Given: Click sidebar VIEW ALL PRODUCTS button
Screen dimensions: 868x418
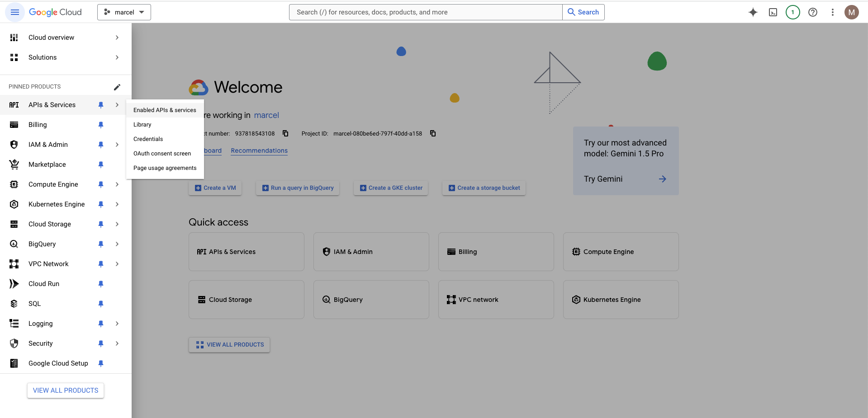Looking at the screenshot, I should click(66, 390).
